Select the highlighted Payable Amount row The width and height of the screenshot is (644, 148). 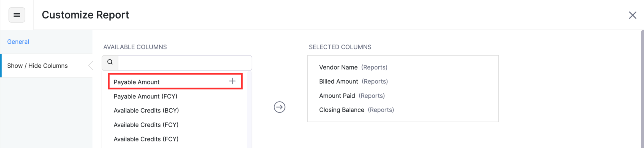click(x=136, y=82)
